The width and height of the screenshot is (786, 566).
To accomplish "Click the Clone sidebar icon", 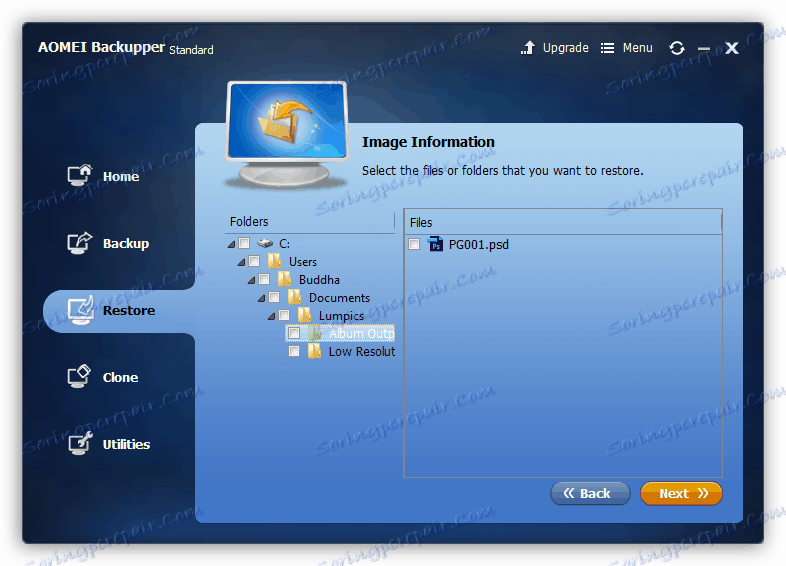I will point(79,376).
